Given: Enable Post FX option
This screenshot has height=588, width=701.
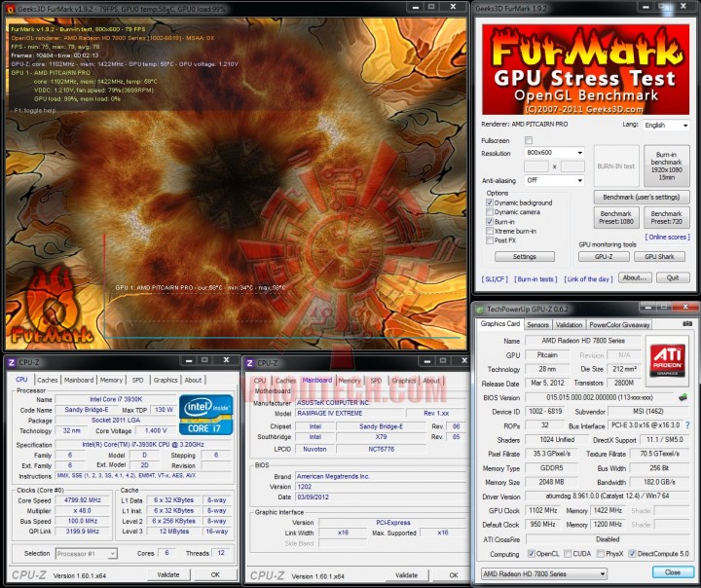Looking at the screenshot, I should tap(490, 240).
